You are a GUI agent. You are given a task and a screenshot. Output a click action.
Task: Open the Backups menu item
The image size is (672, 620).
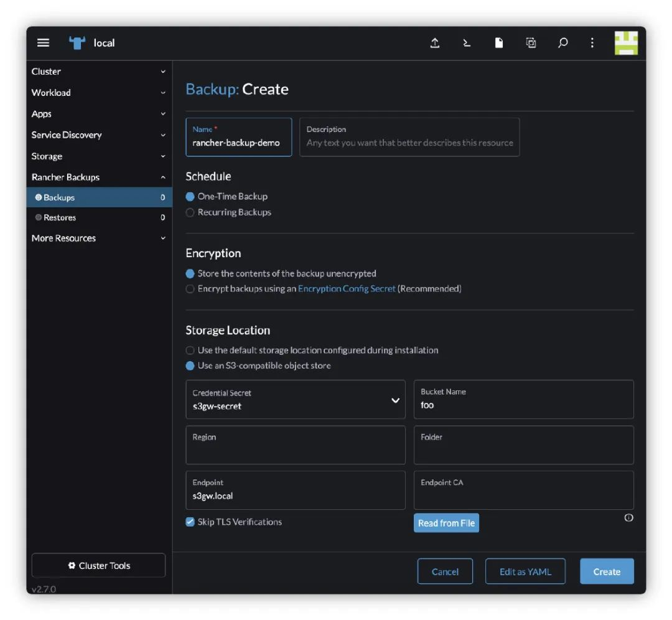[x=99, y=197]
